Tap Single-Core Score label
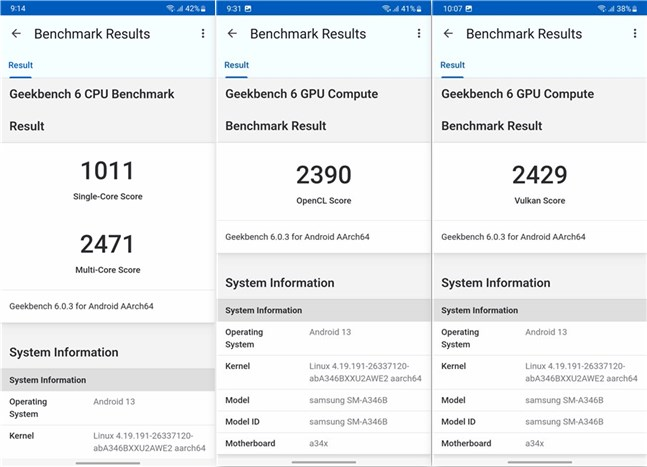This screenshot has height=467, width=647. pyautogui.click(x=108, y=196)
